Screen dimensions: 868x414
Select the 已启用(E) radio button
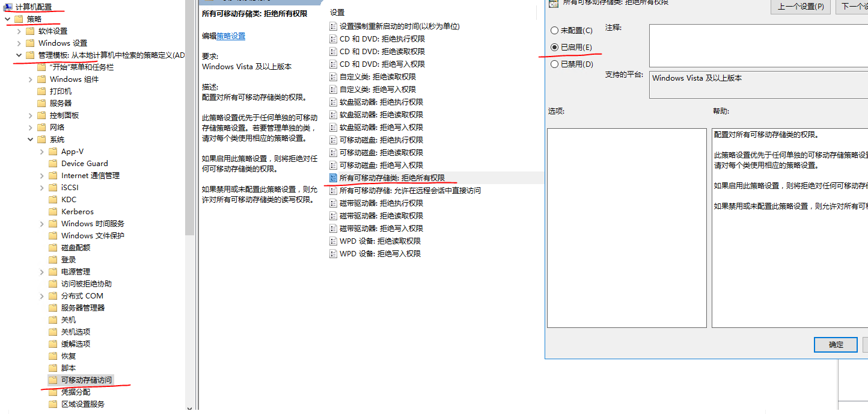tap(554, 47)
